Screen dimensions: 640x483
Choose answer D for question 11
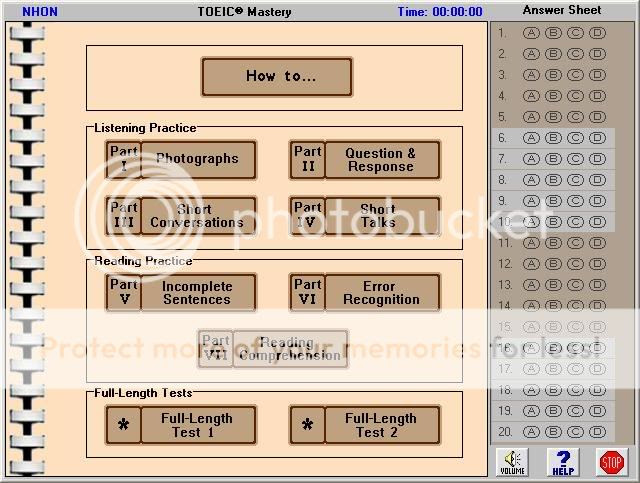(x=597, y=243)
